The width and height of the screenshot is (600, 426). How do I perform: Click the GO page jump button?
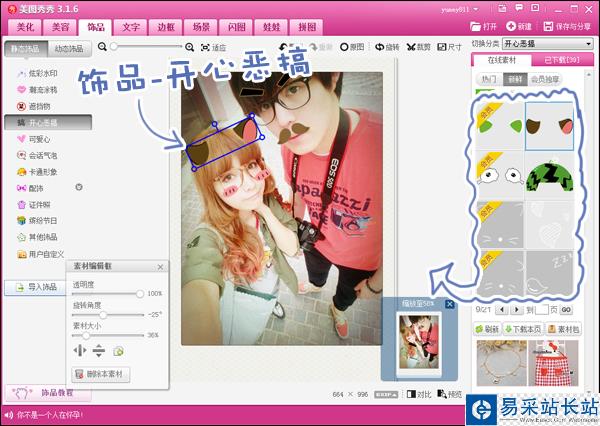click(x=566, y=310)
